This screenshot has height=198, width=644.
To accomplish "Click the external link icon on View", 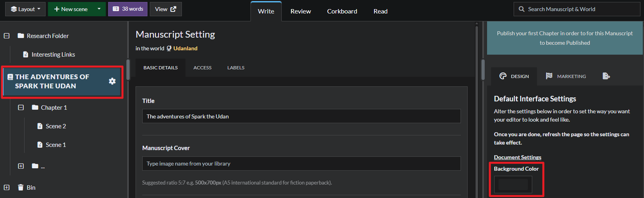I will coord(173,9).
